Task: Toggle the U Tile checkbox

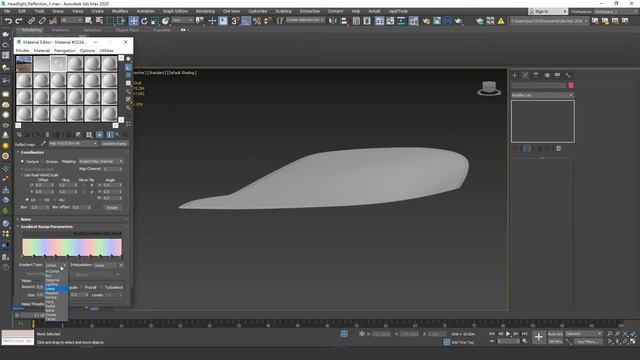Action: (x=91, y=185)
